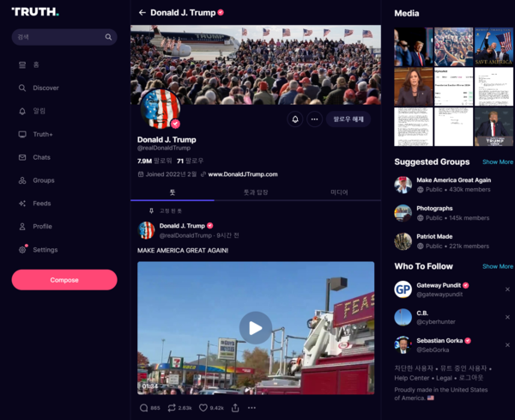Open Chats from the left sidebar

41,157
